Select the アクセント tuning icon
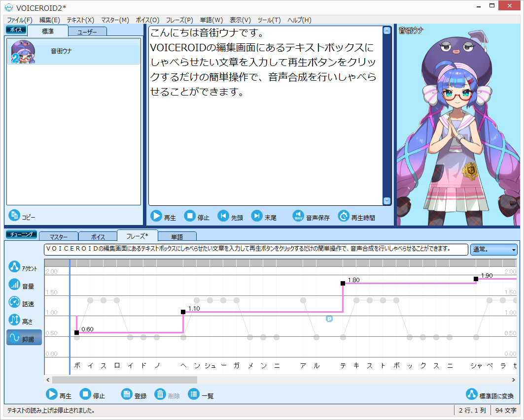 tap(14, 266)
